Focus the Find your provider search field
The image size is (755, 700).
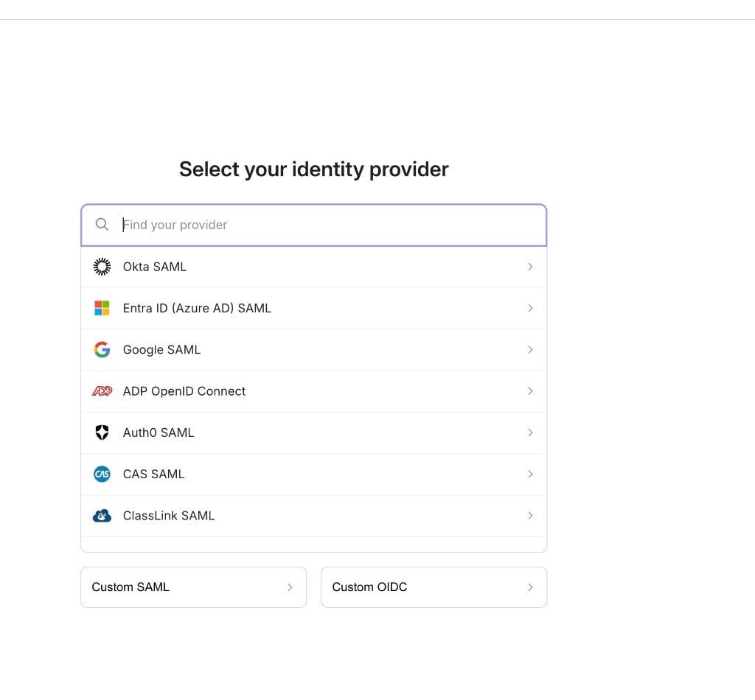(x=313, y=225)
